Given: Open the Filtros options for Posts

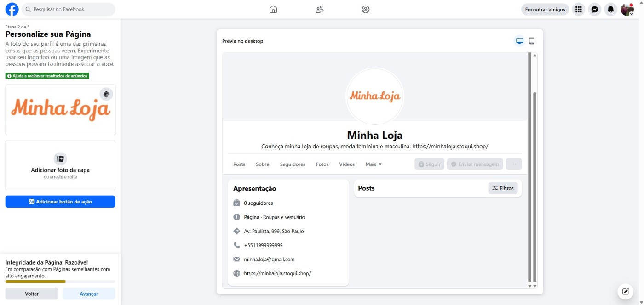Looking at the screenshot, I should click(503, 188).
